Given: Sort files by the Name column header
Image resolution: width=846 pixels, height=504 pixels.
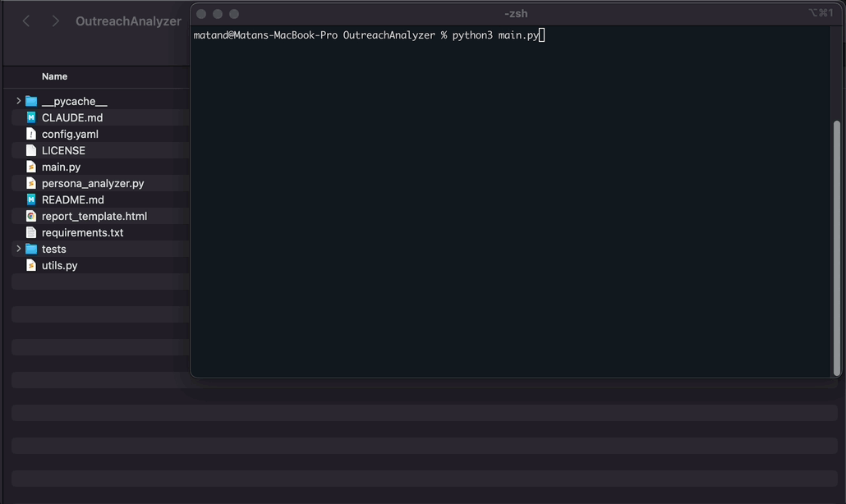Looking at the screenshot, I should click(54, 76).
